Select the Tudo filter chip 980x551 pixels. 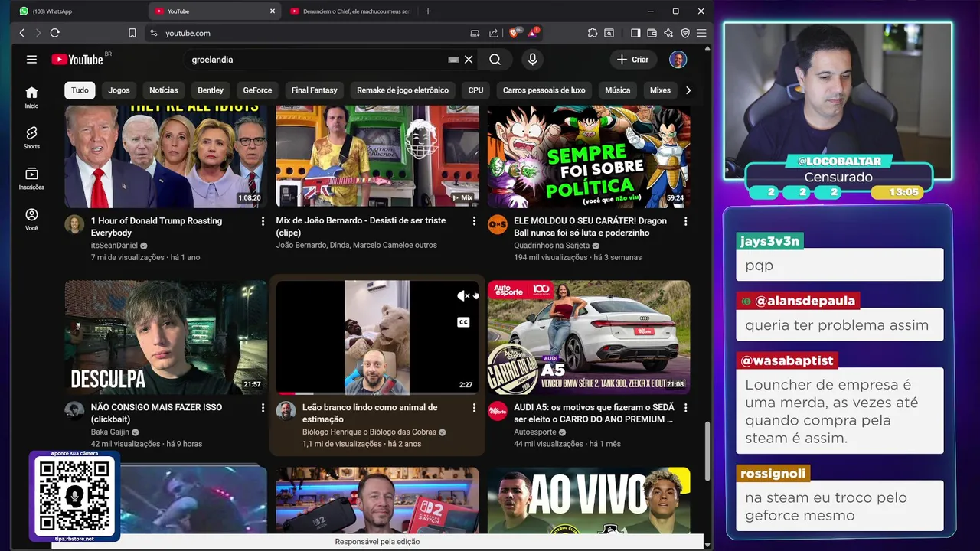click(80, 90)
